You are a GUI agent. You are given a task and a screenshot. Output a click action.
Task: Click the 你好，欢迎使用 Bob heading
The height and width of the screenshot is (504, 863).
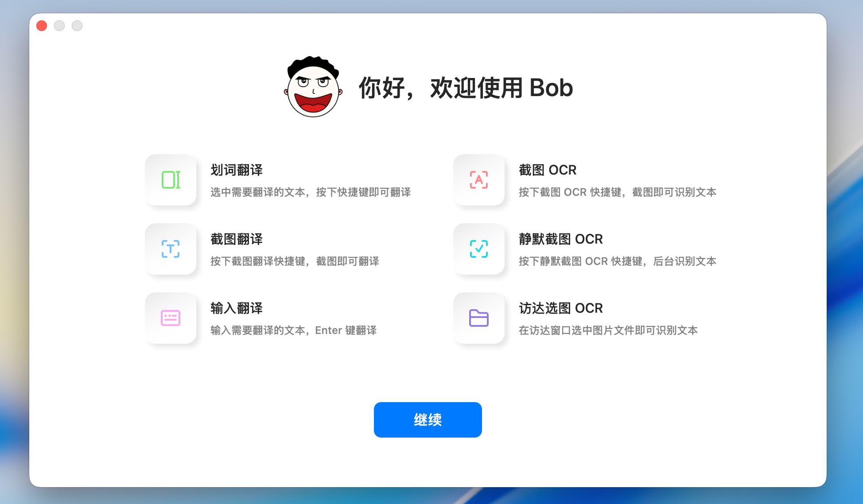tap(466, 88)
